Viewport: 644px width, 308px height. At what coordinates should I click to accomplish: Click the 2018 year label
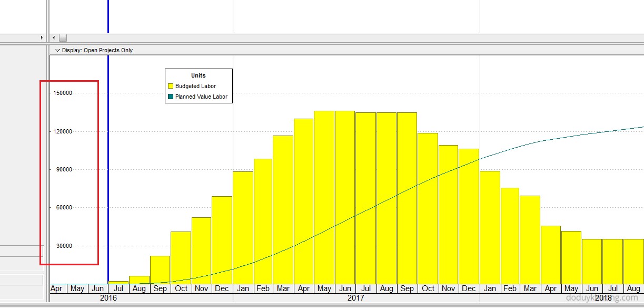(x=603, y=298)
